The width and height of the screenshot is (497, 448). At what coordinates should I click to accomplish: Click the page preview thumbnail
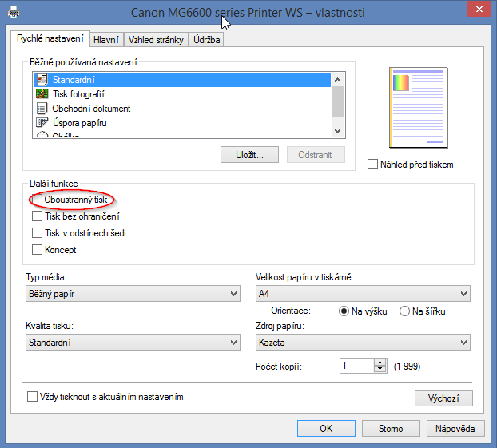point(419,107)
